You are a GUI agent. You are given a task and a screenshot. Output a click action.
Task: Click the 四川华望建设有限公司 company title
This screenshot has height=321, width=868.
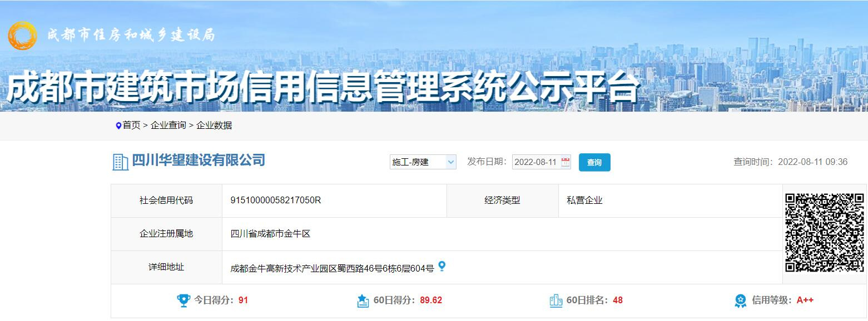pyautogui.click(x=199, y=160)
